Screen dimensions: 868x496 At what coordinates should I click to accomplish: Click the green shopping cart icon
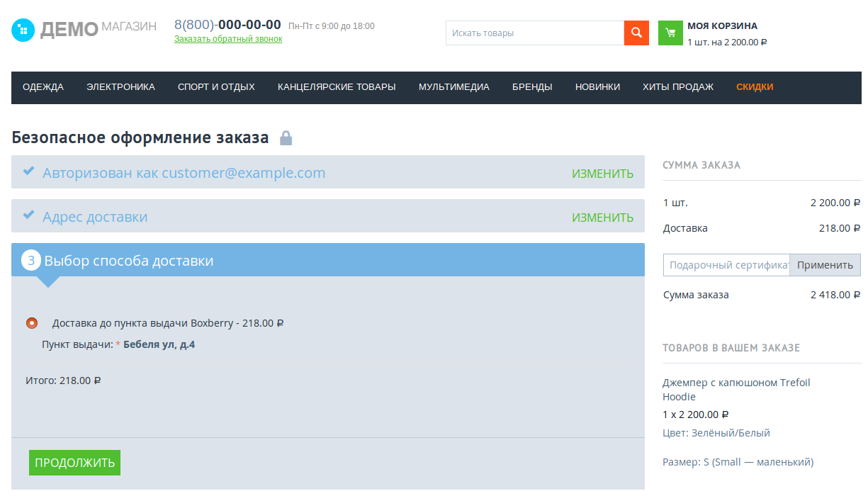click(670, 33)
